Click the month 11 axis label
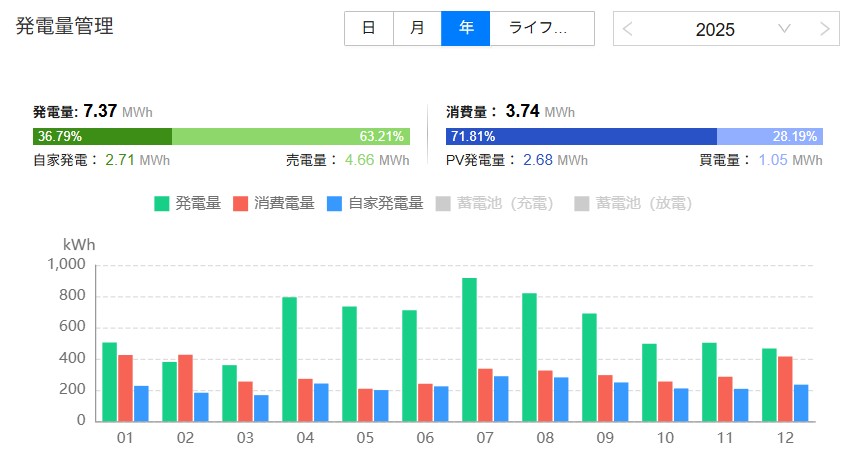This screenshot has height=450, width=858. coord(724,438)
